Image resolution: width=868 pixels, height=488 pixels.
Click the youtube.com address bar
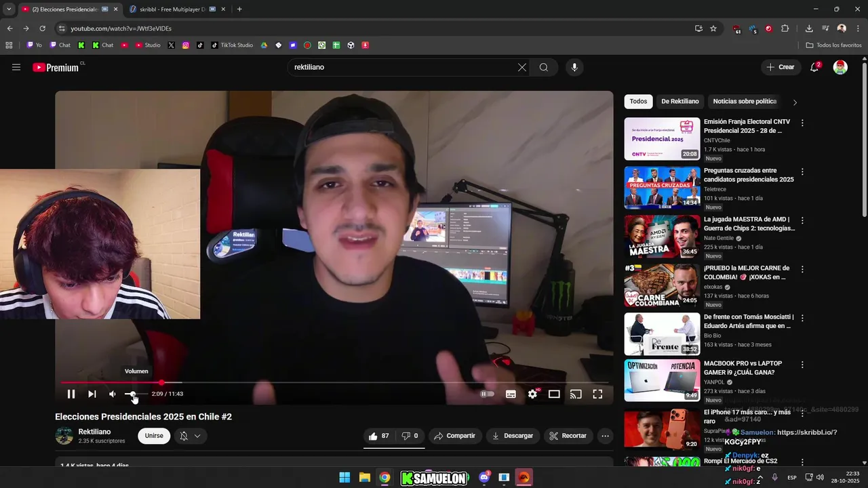pos(373,28)
